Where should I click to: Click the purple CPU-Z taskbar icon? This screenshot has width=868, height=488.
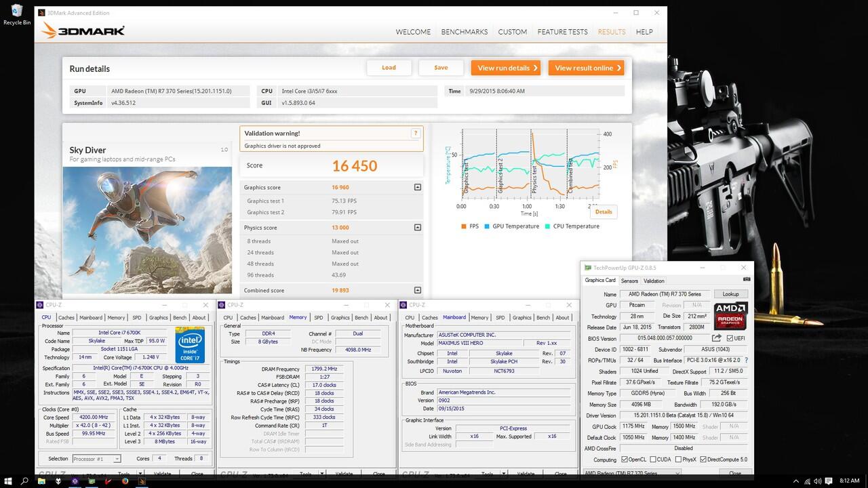tap(75, 481)
